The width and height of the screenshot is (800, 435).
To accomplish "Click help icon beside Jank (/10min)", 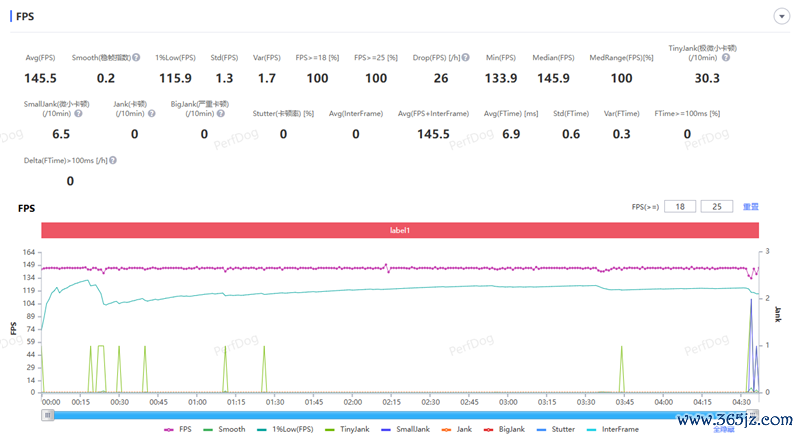I will coord(152,114).
